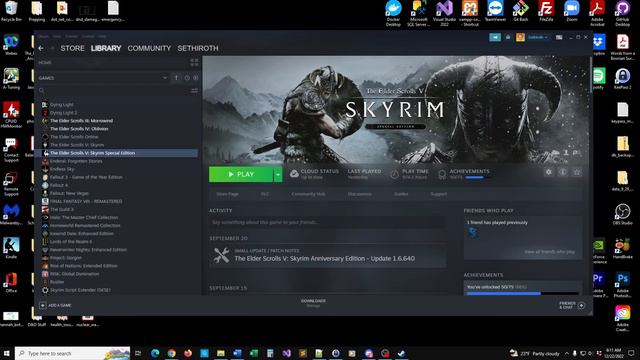Select The Guild 3 in library list

point(62,209)
